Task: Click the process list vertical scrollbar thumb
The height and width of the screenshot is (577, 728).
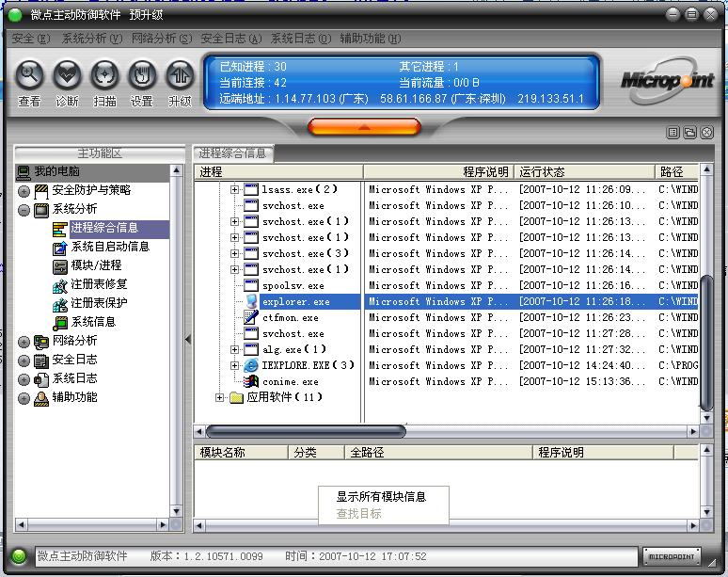Action: click(x=706, y=343)
